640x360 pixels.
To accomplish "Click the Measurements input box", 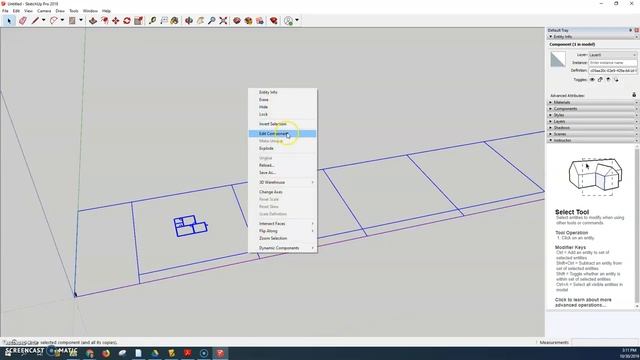I will tap(605, 342).
